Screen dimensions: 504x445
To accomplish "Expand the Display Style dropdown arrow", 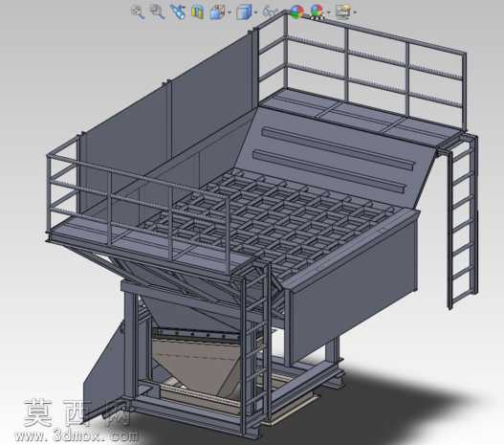I will (256, 12).
